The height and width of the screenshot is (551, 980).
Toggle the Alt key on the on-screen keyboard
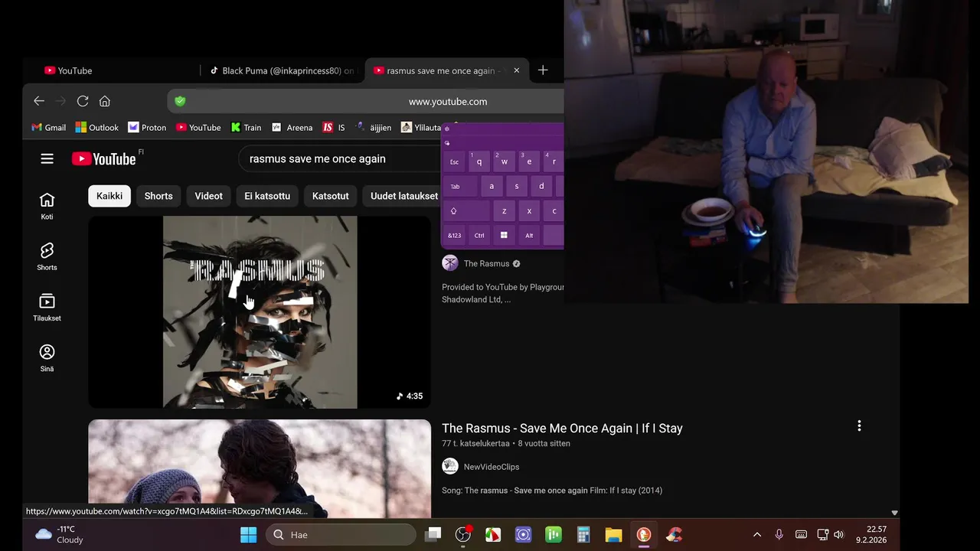(x=529, y=235)
